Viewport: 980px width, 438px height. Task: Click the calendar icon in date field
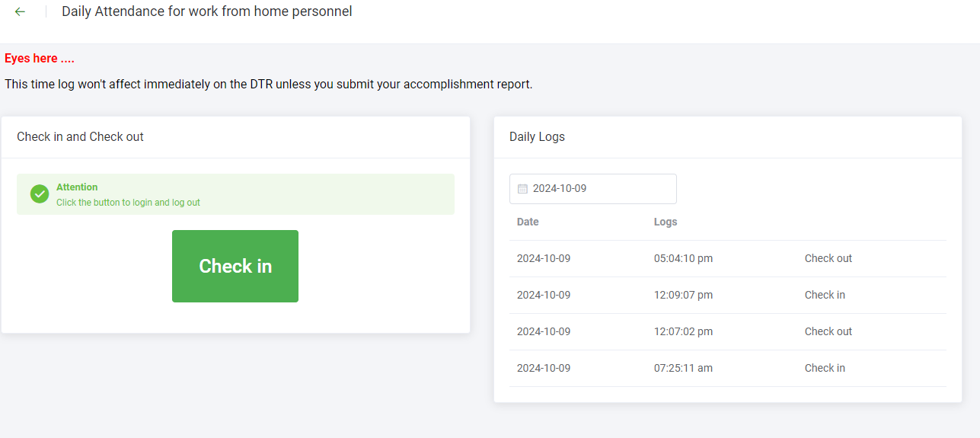522,189
